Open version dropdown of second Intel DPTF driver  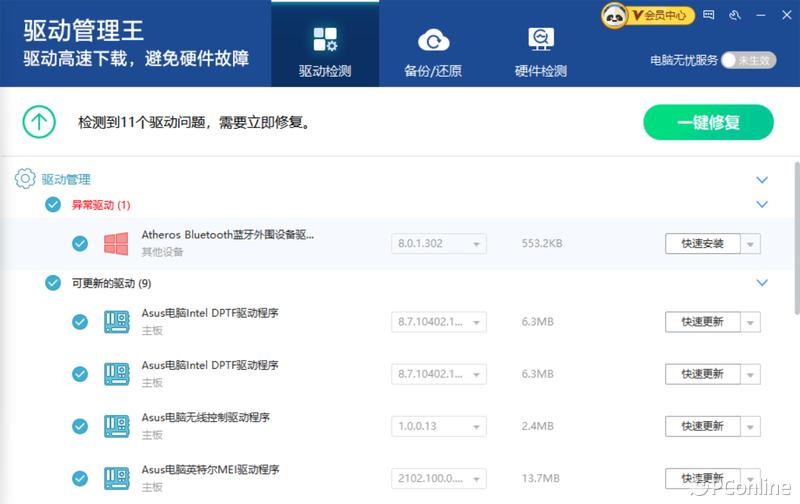tap(439, 374)
